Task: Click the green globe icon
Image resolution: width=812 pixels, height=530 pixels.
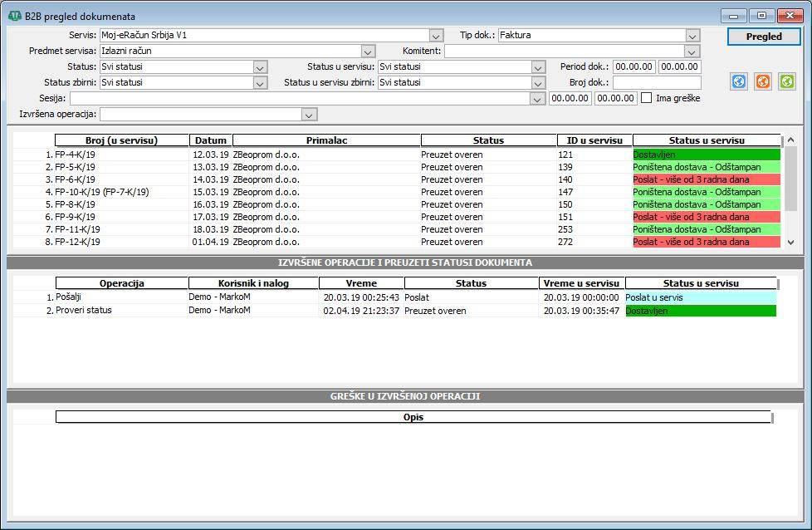Action: (x=787, y=81)
